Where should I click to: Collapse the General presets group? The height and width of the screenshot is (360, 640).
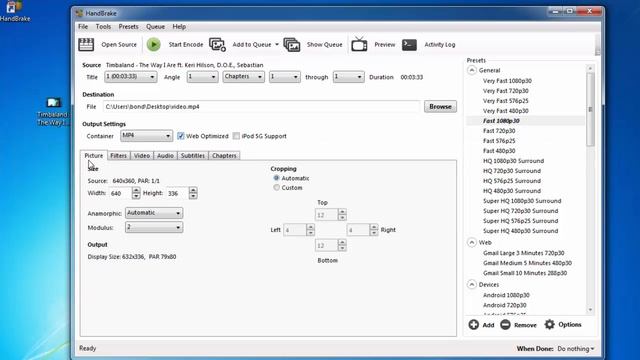tap(472, 70)
